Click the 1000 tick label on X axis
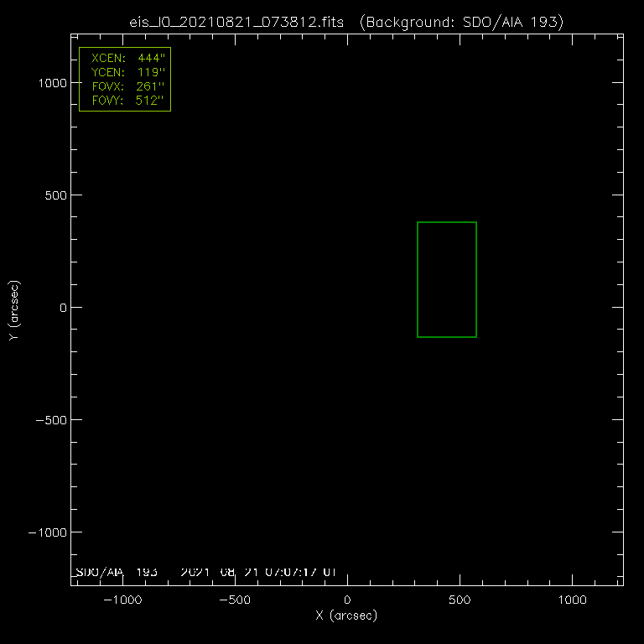The image size is (644, 644). [x=572, y=600]
